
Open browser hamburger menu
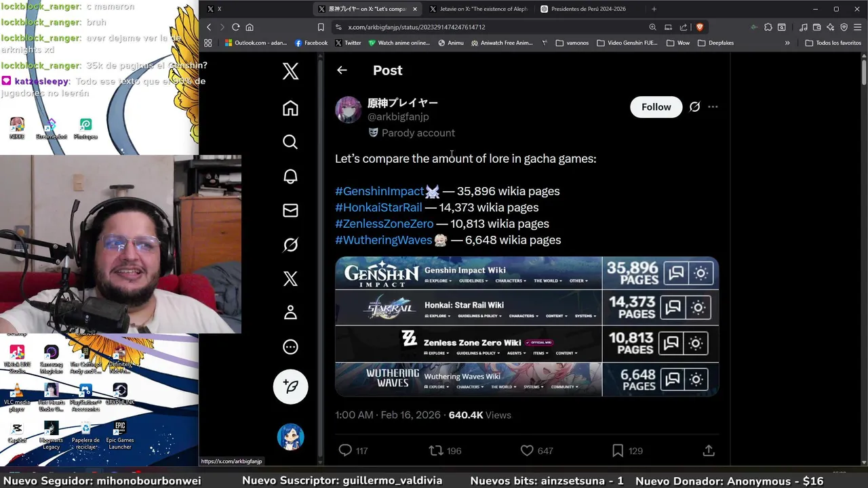point(857,27)
